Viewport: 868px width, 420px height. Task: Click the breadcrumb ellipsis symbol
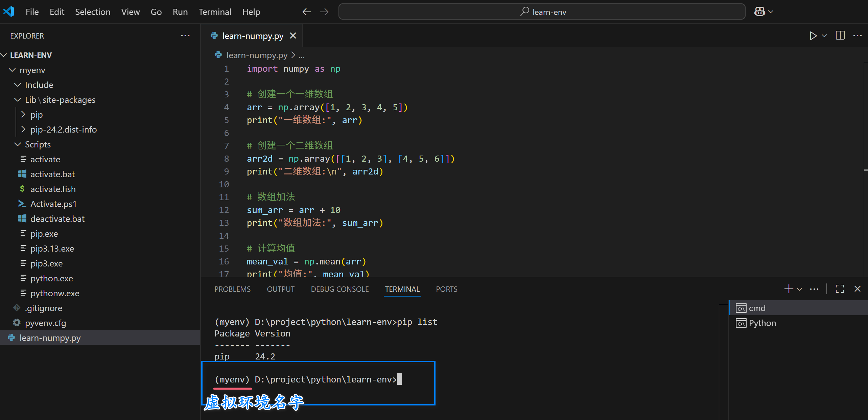point(302,56)
